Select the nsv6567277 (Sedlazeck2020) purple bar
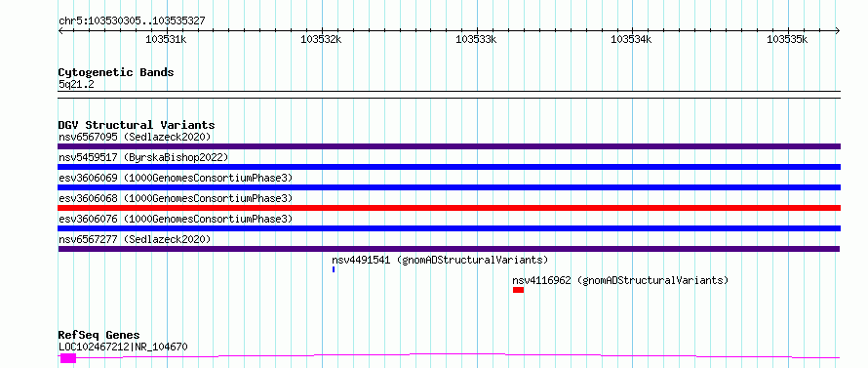The image size is (868, 368). tap(449, 249)
